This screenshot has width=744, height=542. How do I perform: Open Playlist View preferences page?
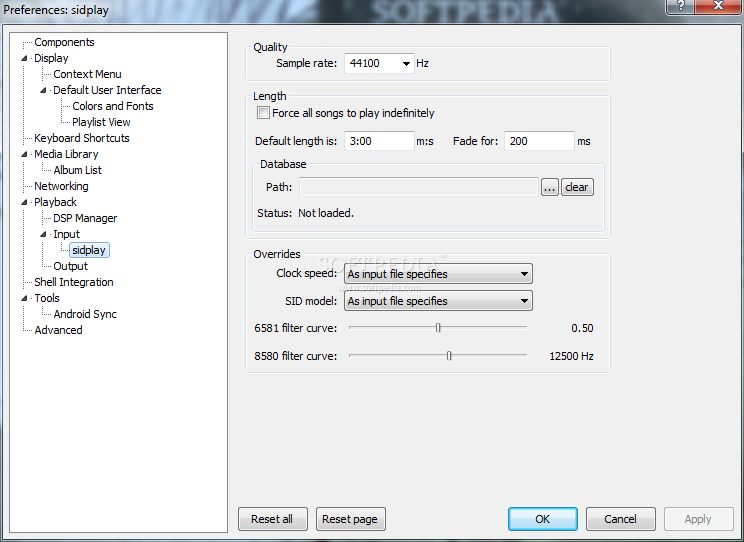101,122
